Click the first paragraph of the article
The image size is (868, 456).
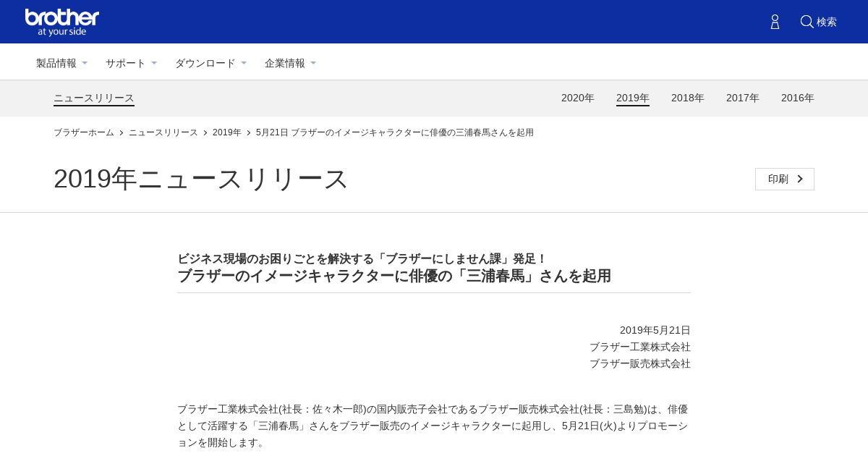pos(433,426)
